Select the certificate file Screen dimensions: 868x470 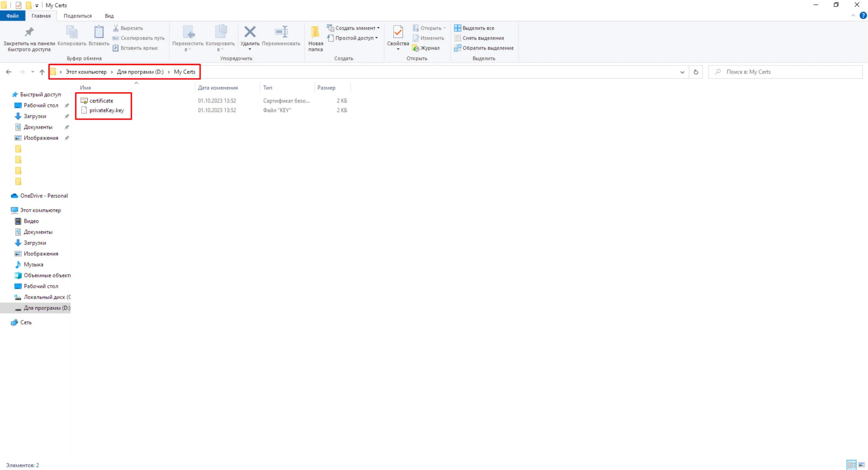101,101
